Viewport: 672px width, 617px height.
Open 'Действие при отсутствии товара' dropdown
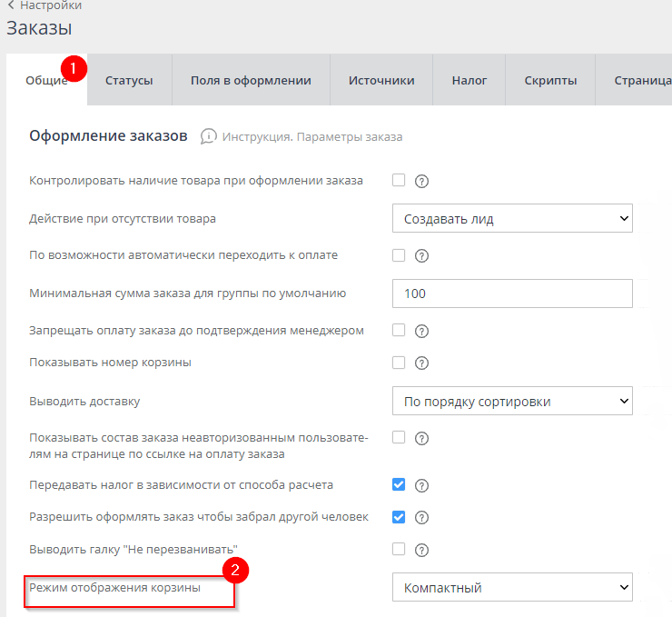[x=512, y=218]
